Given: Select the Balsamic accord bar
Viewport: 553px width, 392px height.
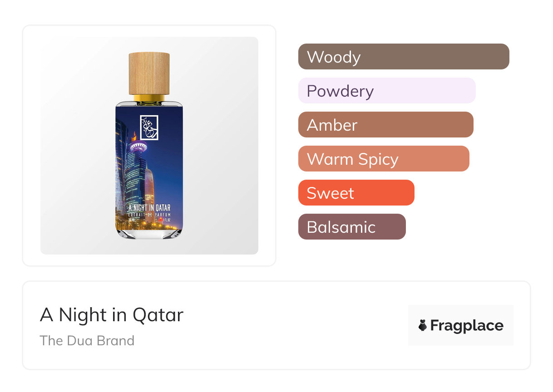Looking at the screenshot, I should click(x=351, y=227).
